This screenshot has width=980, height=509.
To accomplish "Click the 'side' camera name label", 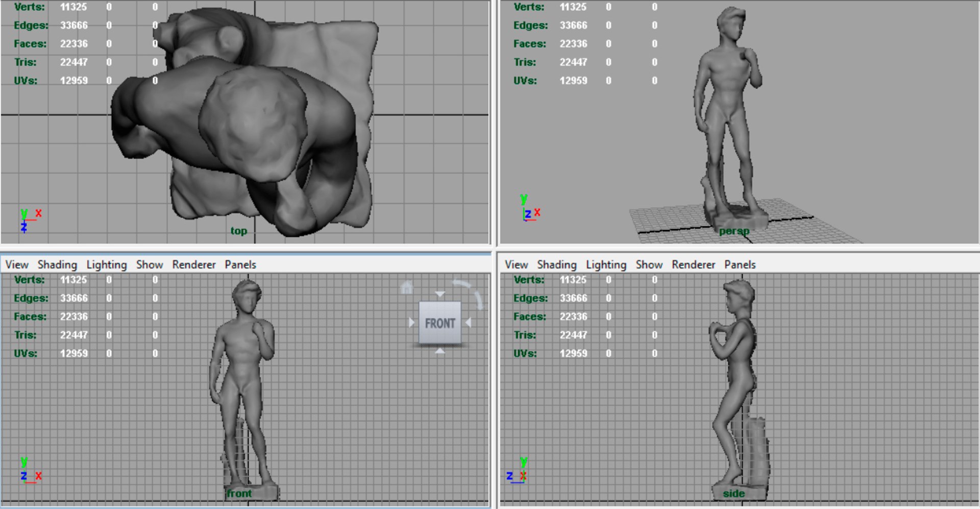I will (x=734, y=494).
